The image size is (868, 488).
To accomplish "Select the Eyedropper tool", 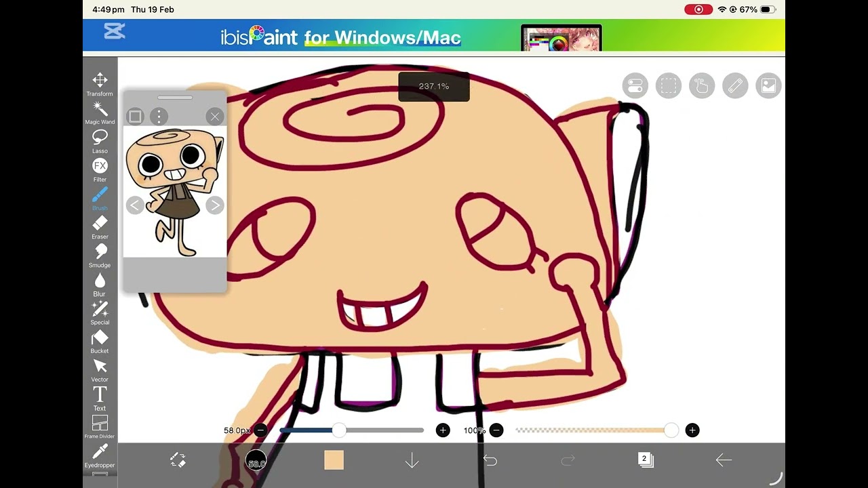I will pos(100,455).
